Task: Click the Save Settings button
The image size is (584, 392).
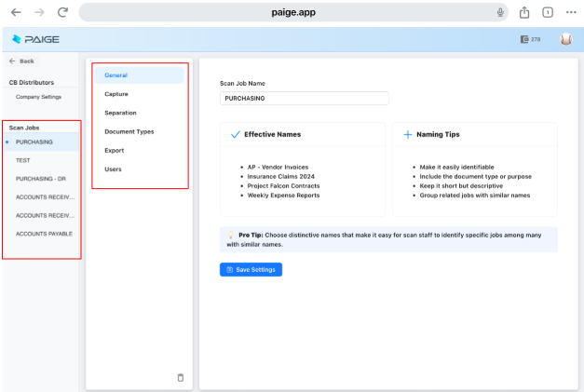Action: (251, 269)
